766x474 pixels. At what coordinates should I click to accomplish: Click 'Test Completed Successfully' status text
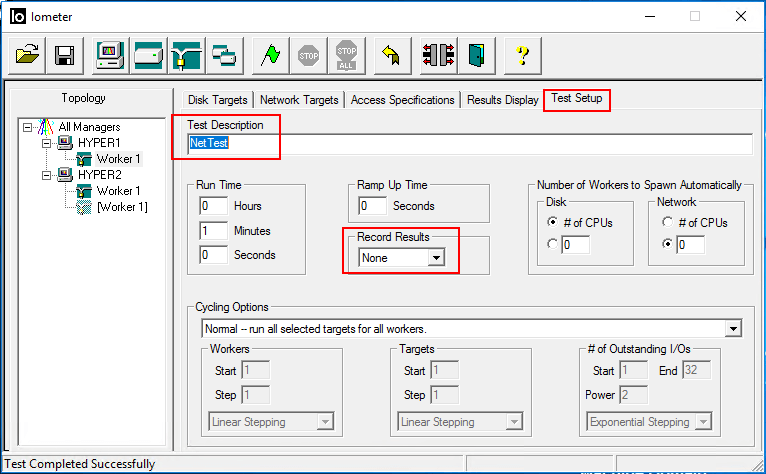(80, 464)
